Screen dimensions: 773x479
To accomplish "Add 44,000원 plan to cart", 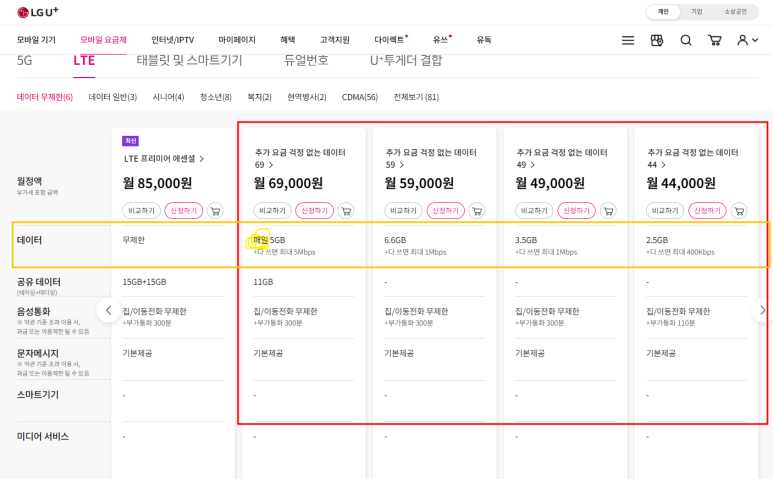I will (739, 211).
